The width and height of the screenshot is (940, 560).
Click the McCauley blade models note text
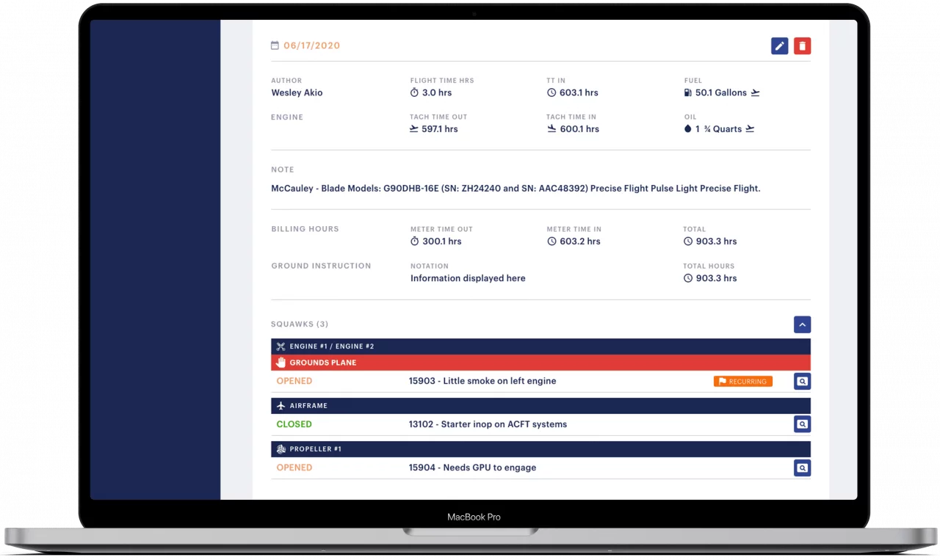tap(516, 189)
